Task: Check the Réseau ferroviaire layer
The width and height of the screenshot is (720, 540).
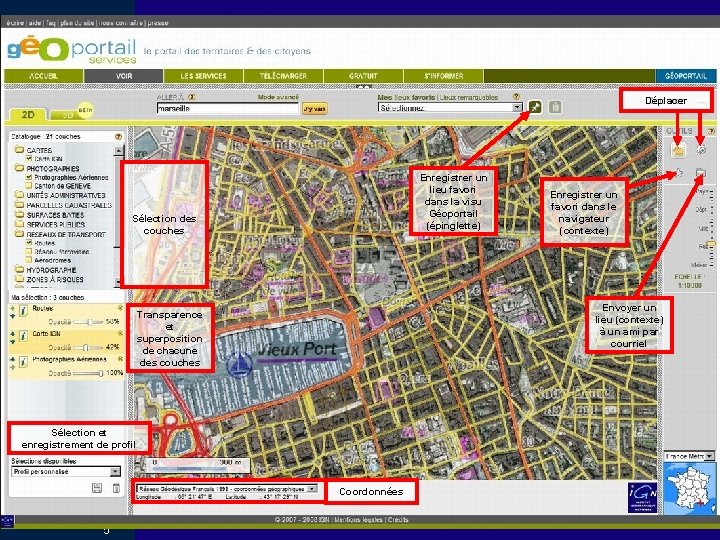Action: [x=29, y=251]
